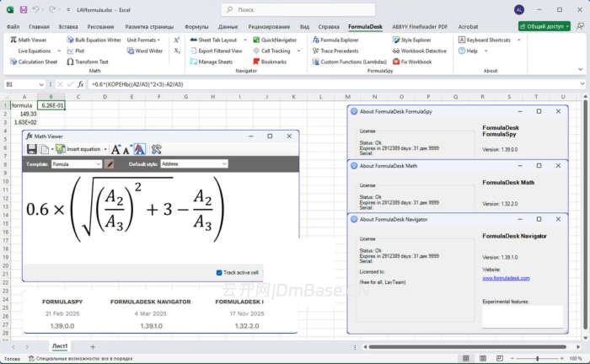Image resolution: width=590 pixels, height=364 pixels.
Task: Open the Help dropdown arrow
Action: (485, 51)
